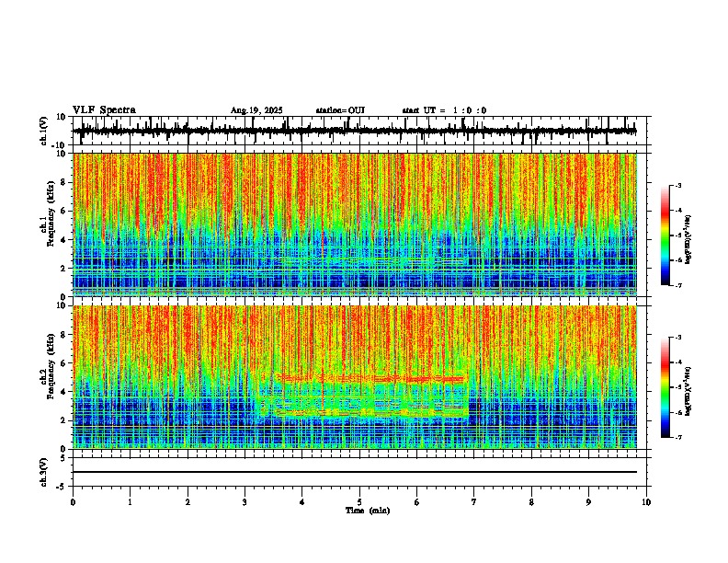728x563 pixels.
Task: Click the "station=OUI" header label
Action: [x=340, y=110]
